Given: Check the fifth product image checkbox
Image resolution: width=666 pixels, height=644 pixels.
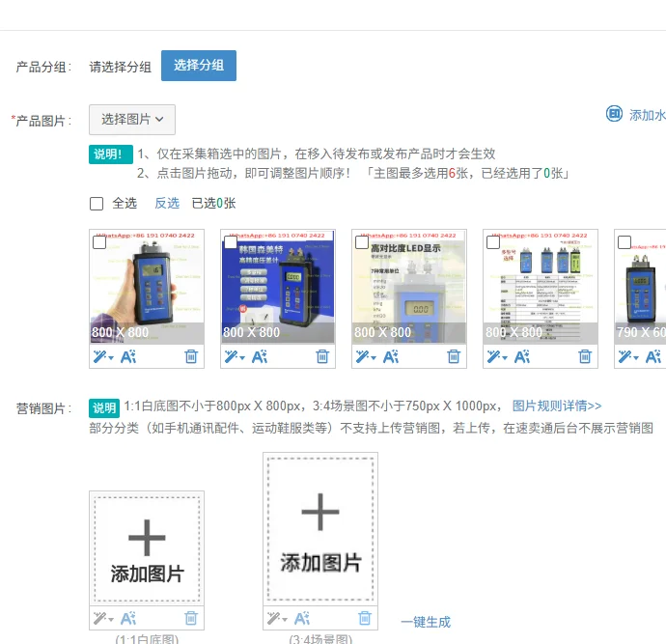Looking at the screenshot, I should 624,242.
